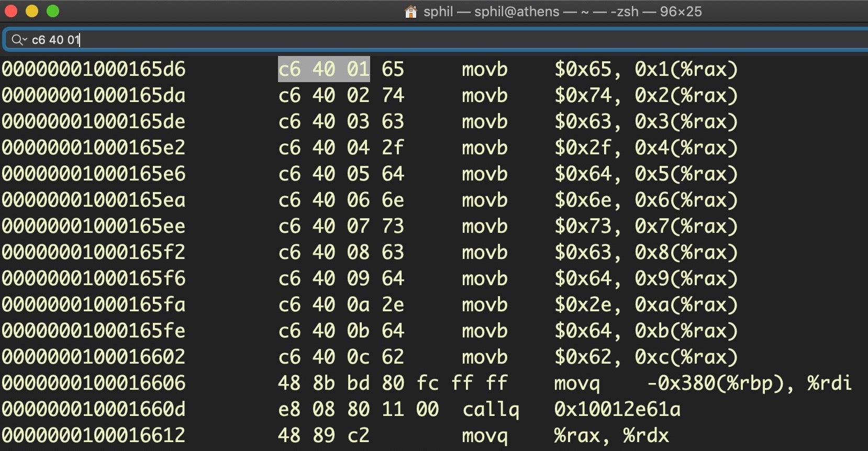Click the bytes "e8 08 80 11 00"
Viewport: 868px width, 451px height.
coord(358,409)
